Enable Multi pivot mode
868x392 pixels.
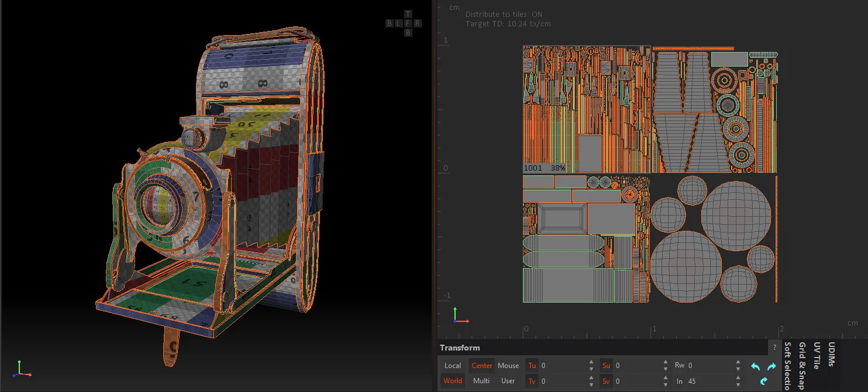(481, 381)
